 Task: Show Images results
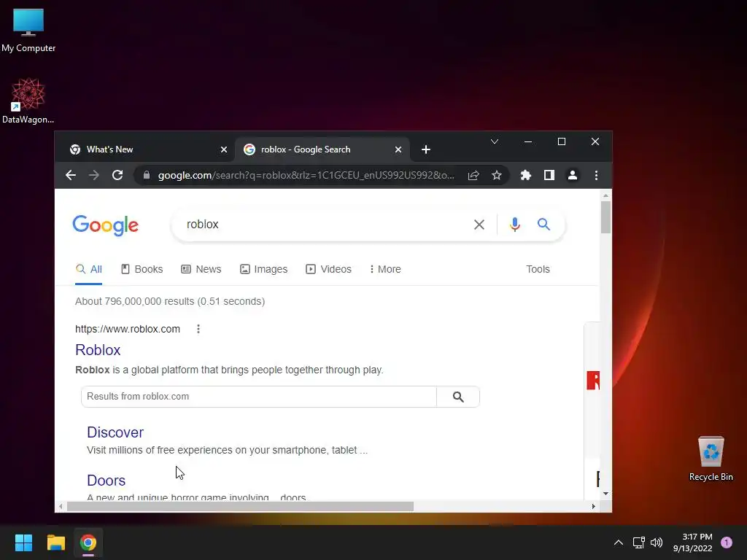point(263,269)
